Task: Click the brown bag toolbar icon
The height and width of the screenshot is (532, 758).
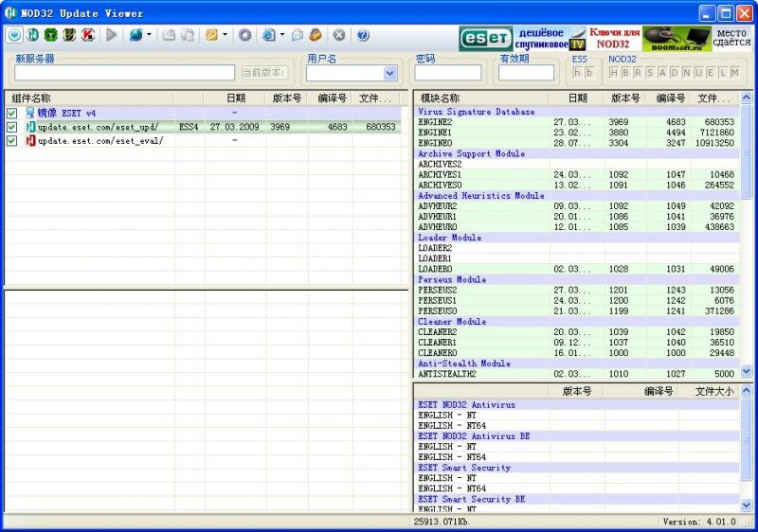Action: [316, 35]
